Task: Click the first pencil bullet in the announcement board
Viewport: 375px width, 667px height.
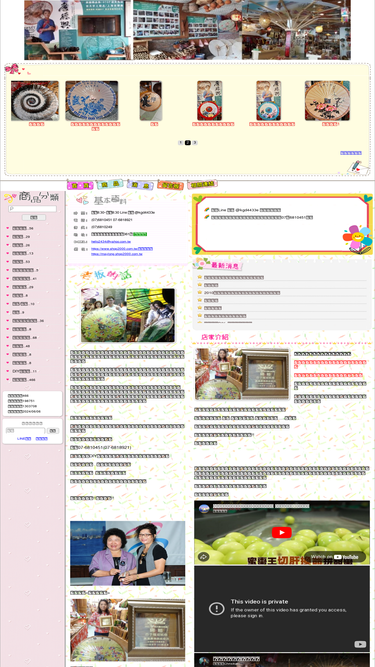Action: (207, 210)
